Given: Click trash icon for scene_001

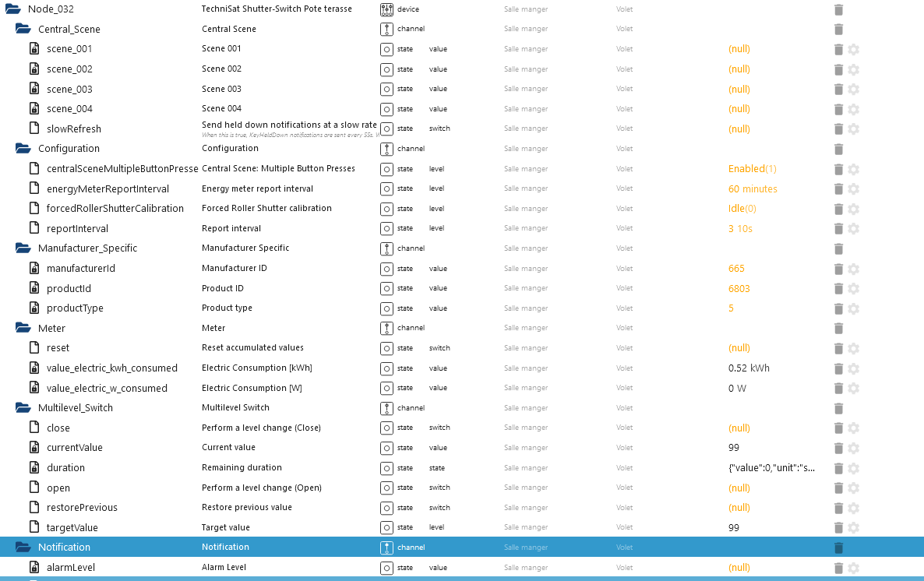Looking at the screenshot, I should (838, 49).
